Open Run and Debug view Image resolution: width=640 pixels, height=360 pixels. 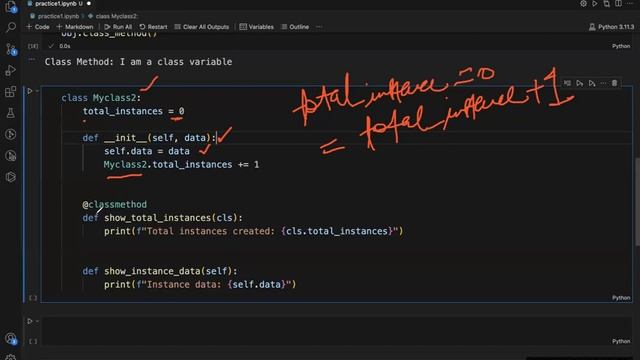11,70
